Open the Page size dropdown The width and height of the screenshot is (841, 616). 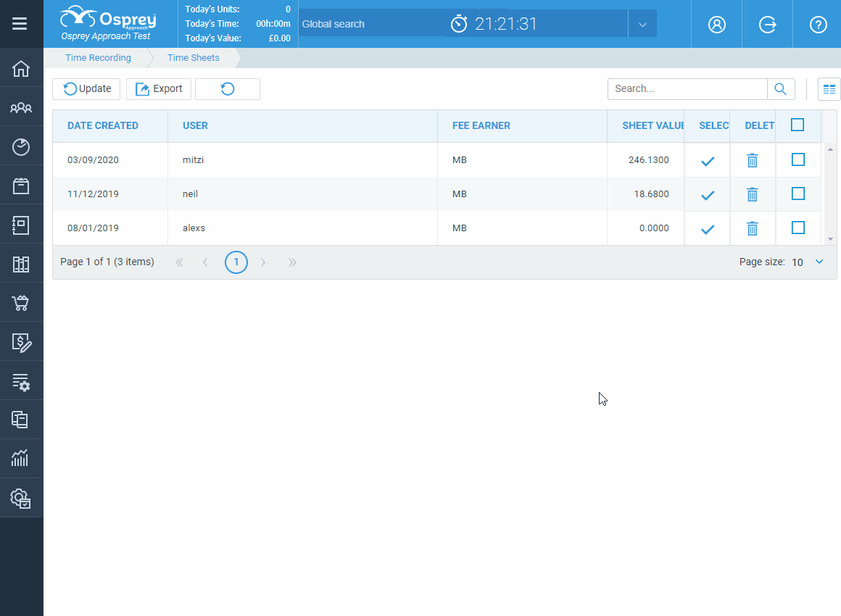819,262
